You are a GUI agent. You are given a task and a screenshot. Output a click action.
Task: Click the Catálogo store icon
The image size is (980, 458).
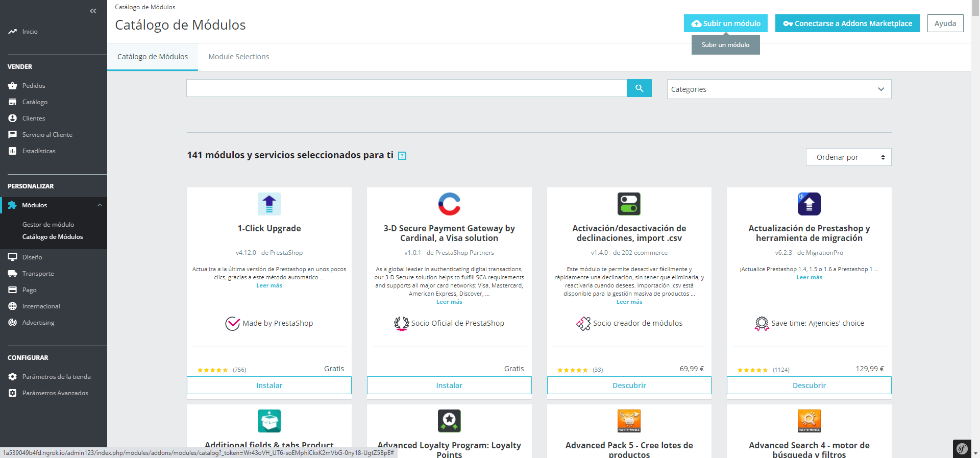pos(12,102)
